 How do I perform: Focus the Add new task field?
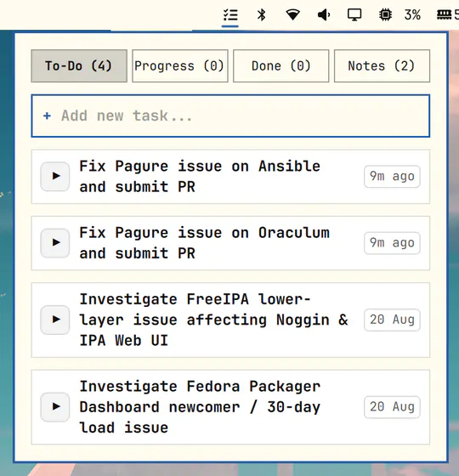pyautogui.click(x=230, y=116)
